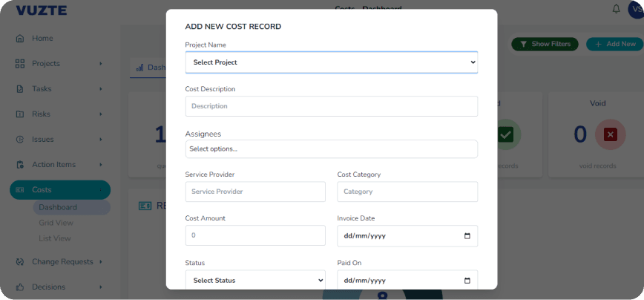This screenshot has height=300, width=644.
Task: Open the user avatar menu
Action: coord(636,10)
